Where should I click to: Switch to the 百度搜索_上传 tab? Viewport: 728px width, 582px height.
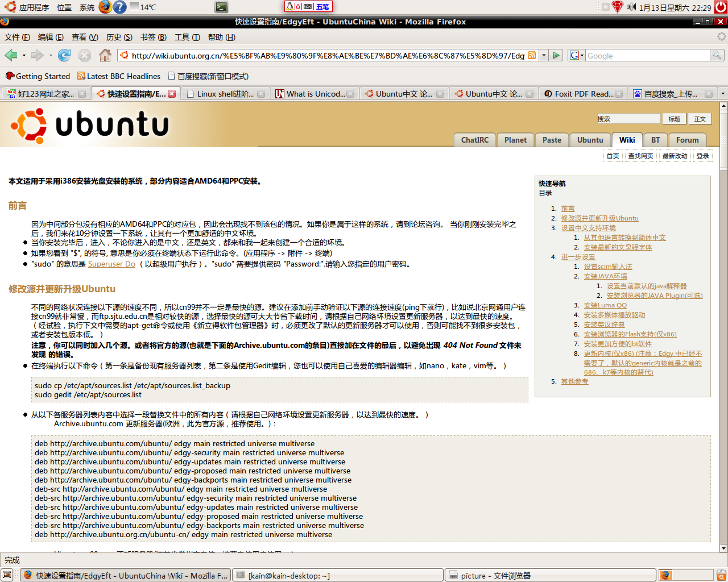673,94
